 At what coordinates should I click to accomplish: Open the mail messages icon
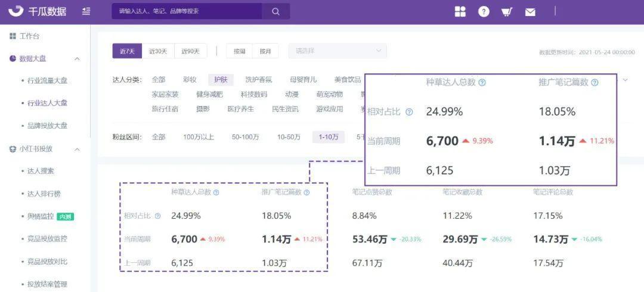pos(530,12)
